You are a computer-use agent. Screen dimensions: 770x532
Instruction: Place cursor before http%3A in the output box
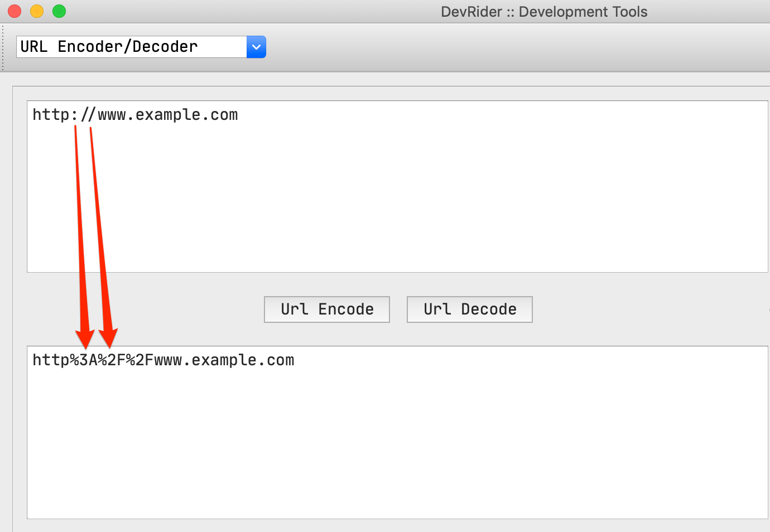tap(33, 360)
